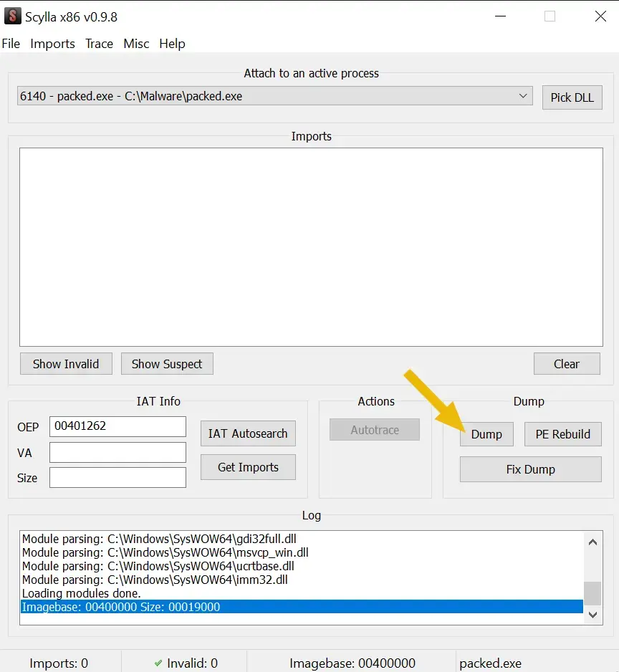Click the Scylla app icon in title bar
619x672 pixels.
12,16
